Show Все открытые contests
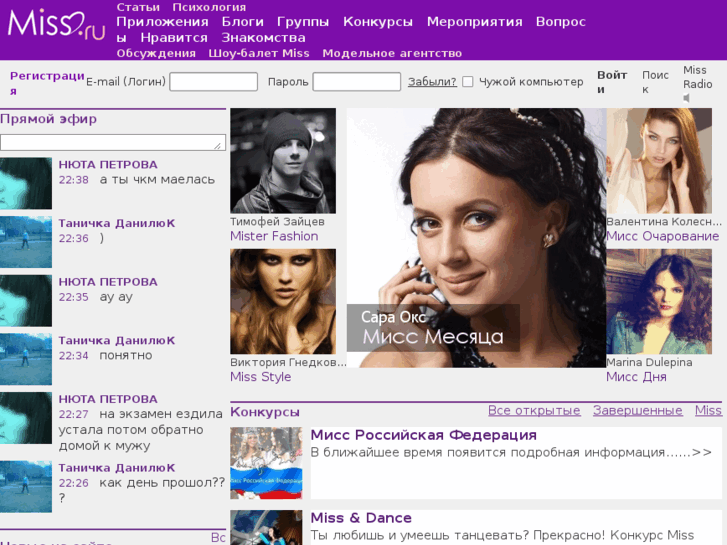This screenshot has height=545, width=727. (534, 410)
